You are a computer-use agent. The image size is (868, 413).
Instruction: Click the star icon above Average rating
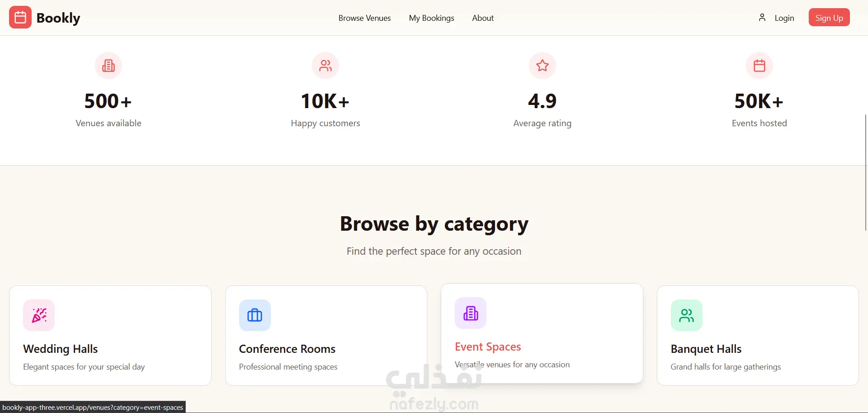pyautogui.click(x=542, y=66)
